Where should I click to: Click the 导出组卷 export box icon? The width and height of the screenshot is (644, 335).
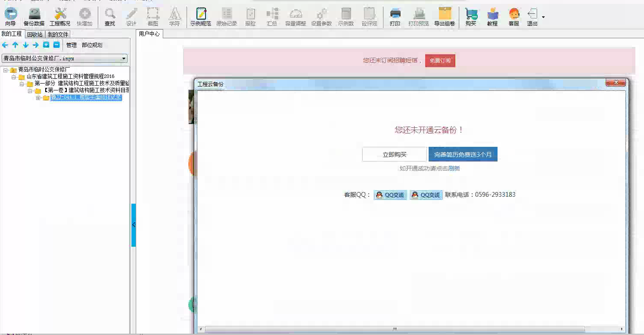coord(444,17)
